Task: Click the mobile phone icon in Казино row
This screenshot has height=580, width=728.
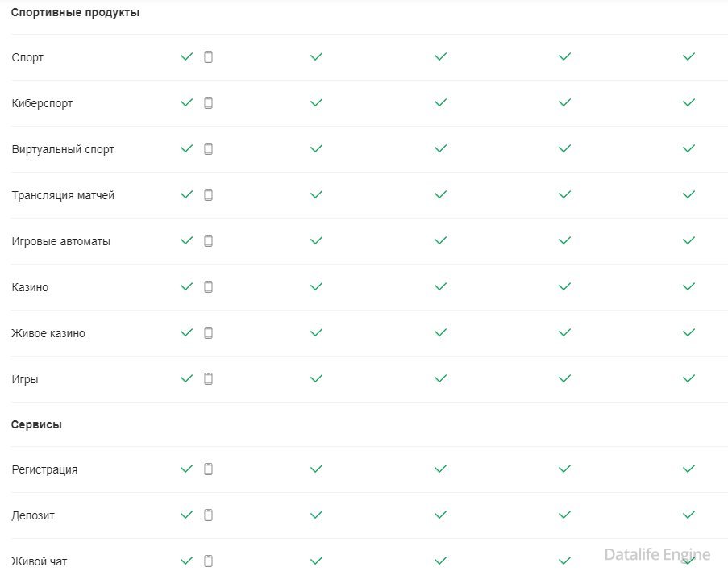Action: [208, 287]
